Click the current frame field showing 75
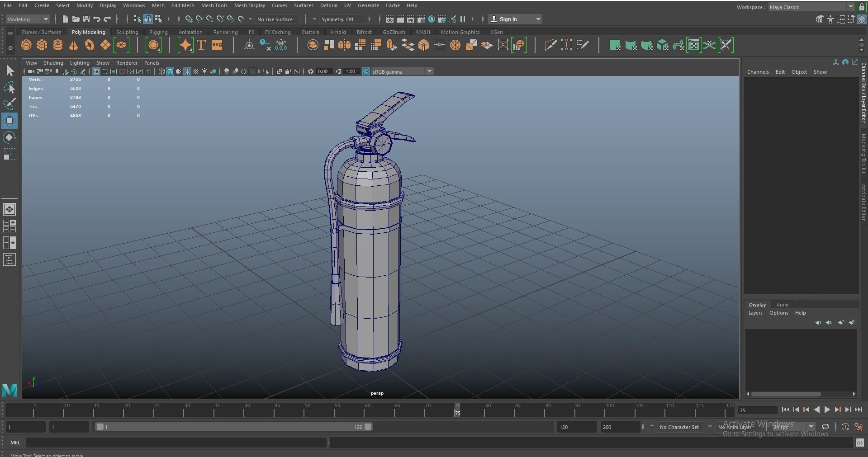The image size is (868, 457). click(757, 410)
